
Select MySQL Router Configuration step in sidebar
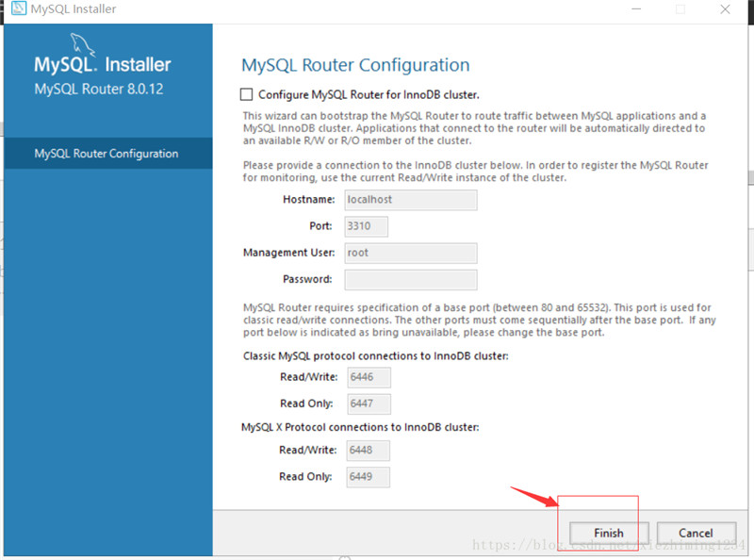(x=107, y=154)
